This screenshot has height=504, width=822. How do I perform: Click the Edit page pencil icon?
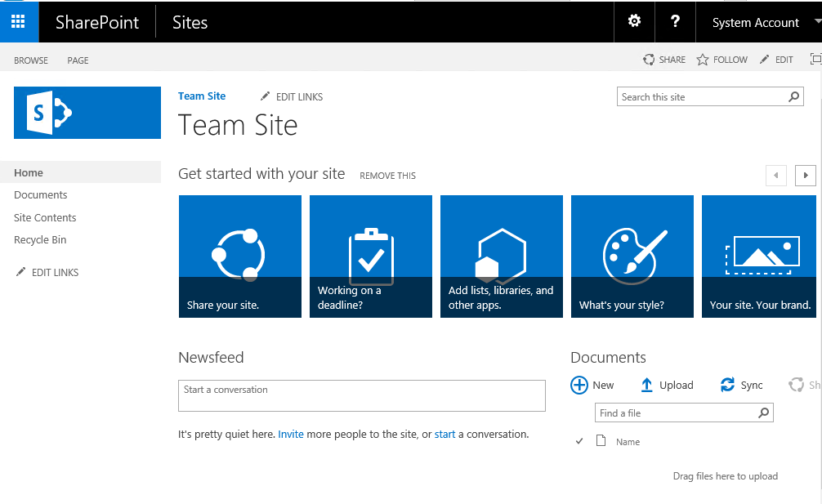click(x=765, y=59)
